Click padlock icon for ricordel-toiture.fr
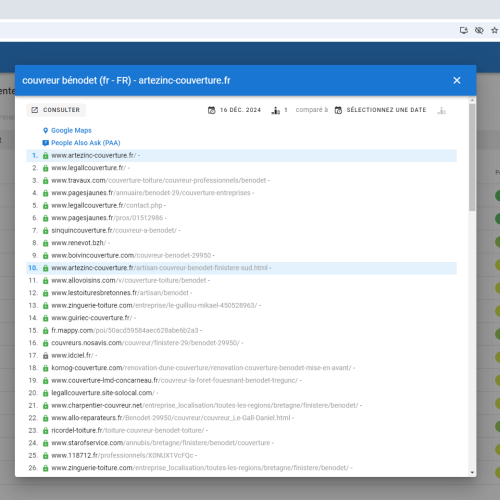 tap(46, 431)
